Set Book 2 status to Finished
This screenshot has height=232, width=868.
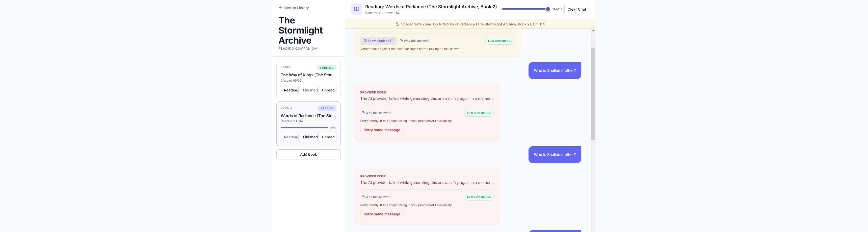[309, 137]
